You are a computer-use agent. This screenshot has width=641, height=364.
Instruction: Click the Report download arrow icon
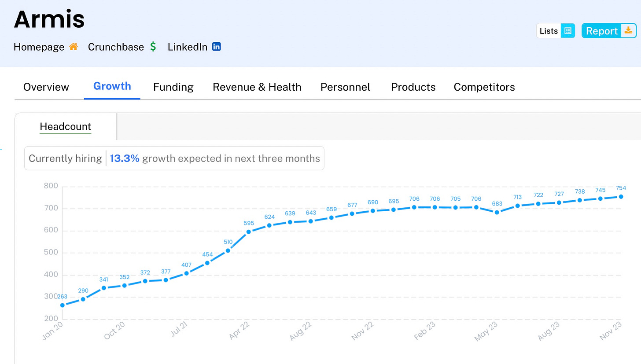coord(628,30)
